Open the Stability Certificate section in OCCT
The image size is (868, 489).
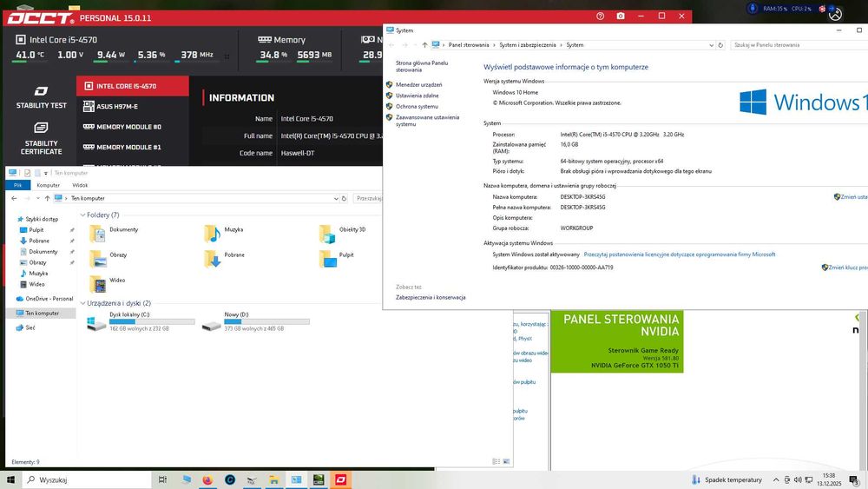tap(41, 139)
